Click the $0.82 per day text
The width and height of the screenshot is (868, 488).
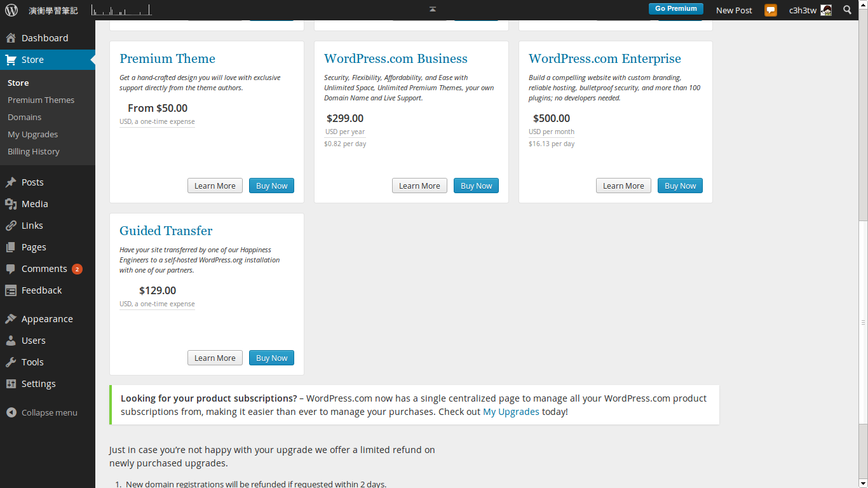345,144
